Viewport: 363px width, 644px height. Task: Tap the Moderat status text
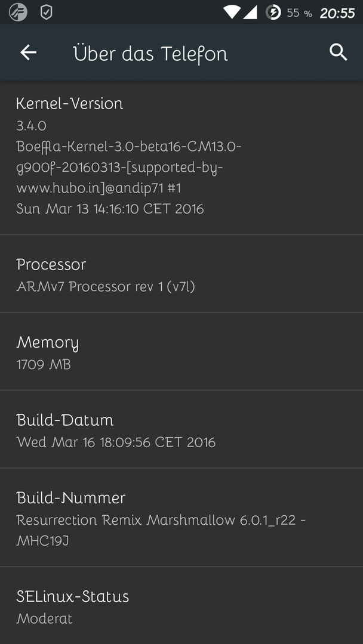(x=44, y=618)
